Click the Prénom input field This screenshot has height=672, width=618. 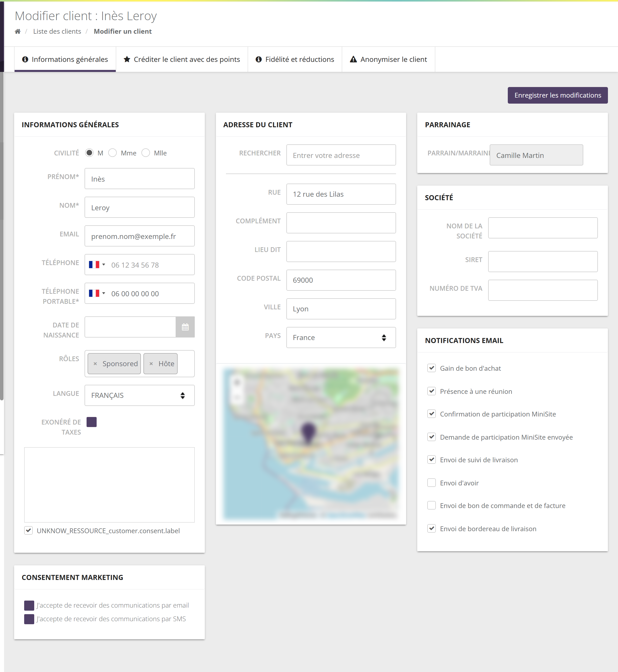tap(139, 179)
